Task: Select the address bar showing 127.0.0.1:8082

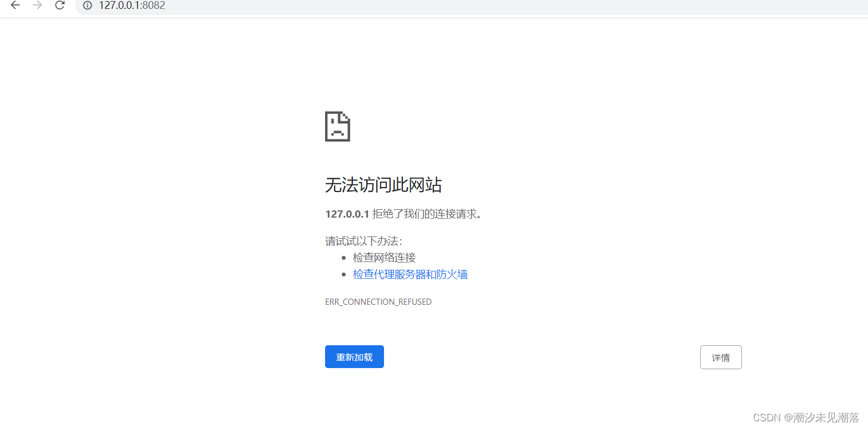Action: pyautogui.click(x=131, y=6)
